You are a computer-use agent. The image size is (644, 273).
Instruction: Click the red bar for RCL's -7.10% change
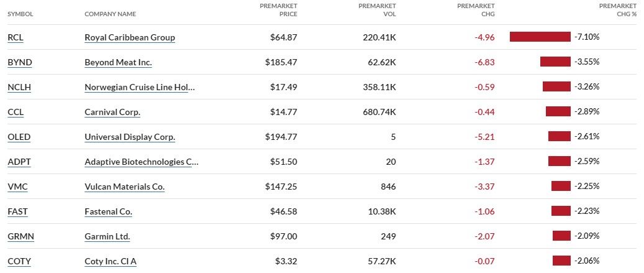pyautogui.click(x=540, y=37)
